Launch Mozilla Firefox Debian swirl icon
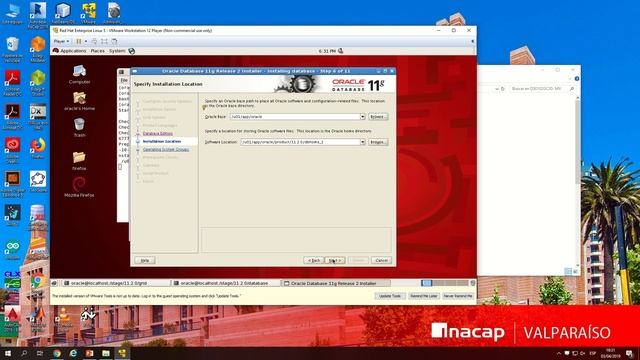Screen dimensions: 640x360 [x=79, y=187]
